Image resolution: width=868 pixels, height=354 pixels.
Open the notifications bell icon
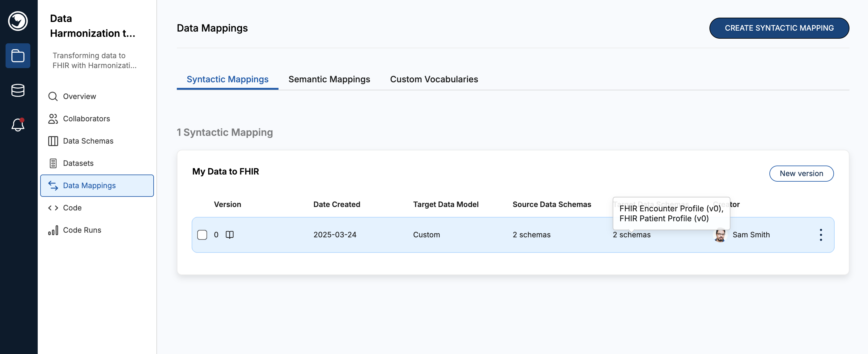(18, 125)
